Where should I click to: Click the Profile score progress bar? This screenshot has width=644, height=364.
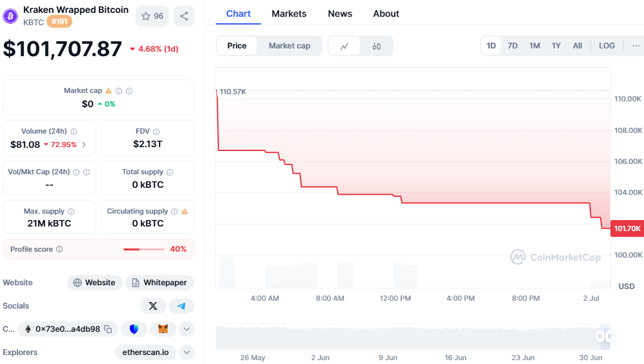click(x=144, y=249)
